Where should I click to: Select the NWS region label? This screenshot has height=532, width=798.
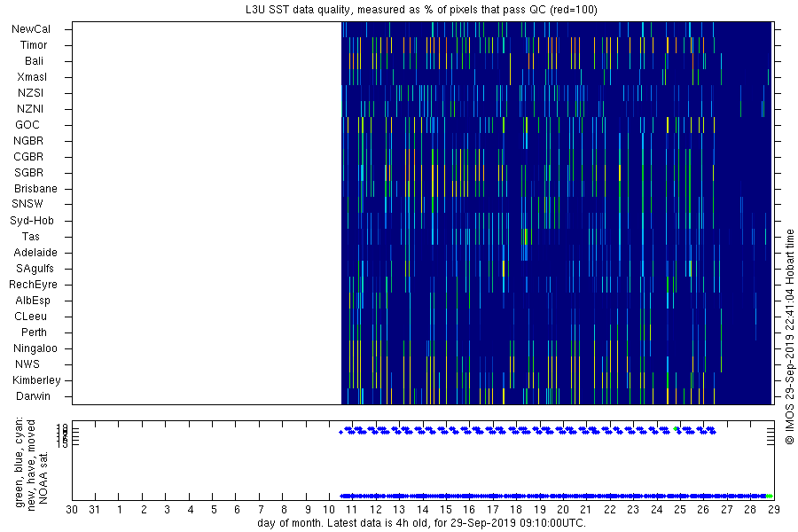pyautogui.click(x=27, y=364)
